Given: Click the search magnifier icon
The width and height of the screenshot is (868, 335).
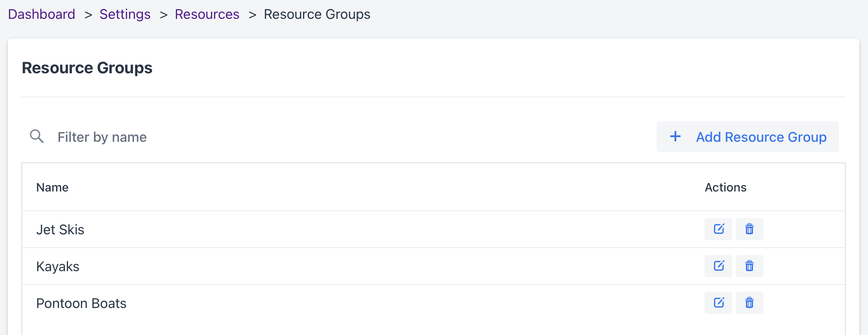Looking at the screenshot, I should pyautogui.click(x=37, y=137).
